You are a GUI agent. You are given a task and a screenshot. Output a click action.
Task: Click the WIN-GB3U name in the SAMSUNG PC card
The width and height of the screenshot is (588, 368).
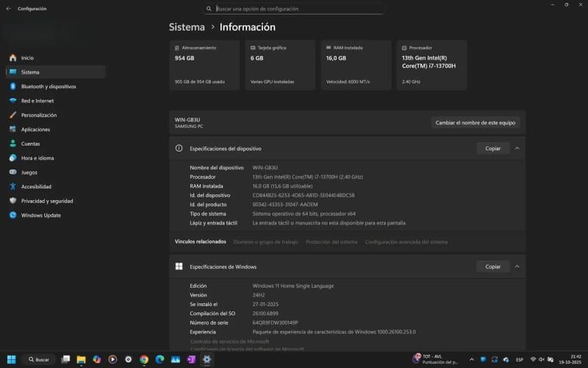point(187,120)
